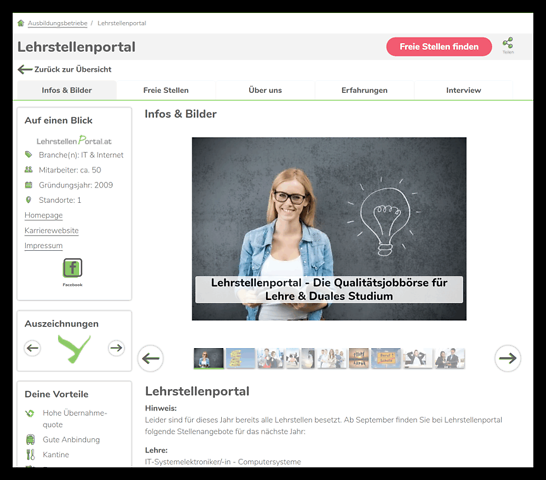Select the second gallery thumbnail with yellow signs
Viewport: 546px width, 480px height.
240,358
